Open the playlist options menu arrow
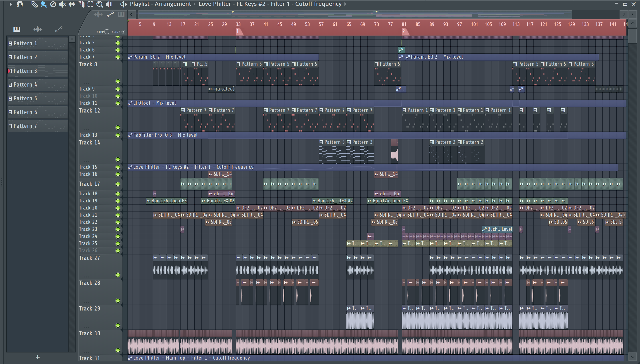This screenshot has height=364, width=640. [x=10, y=4]
